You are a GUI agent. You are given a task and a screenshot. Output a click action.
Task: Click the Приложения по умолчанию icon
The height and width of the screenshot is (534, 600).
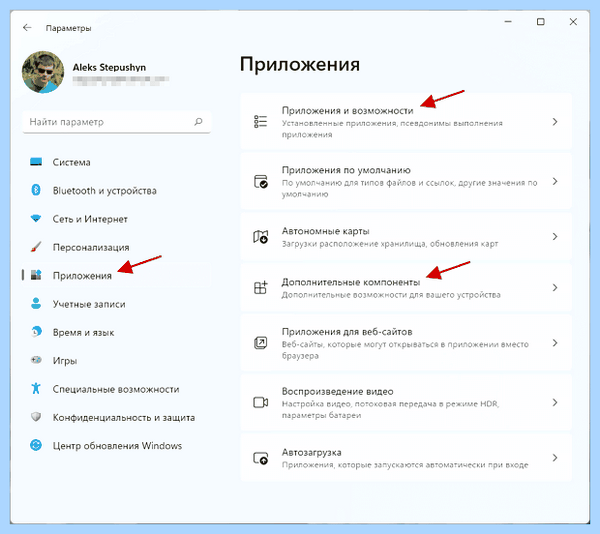(261, 181)
